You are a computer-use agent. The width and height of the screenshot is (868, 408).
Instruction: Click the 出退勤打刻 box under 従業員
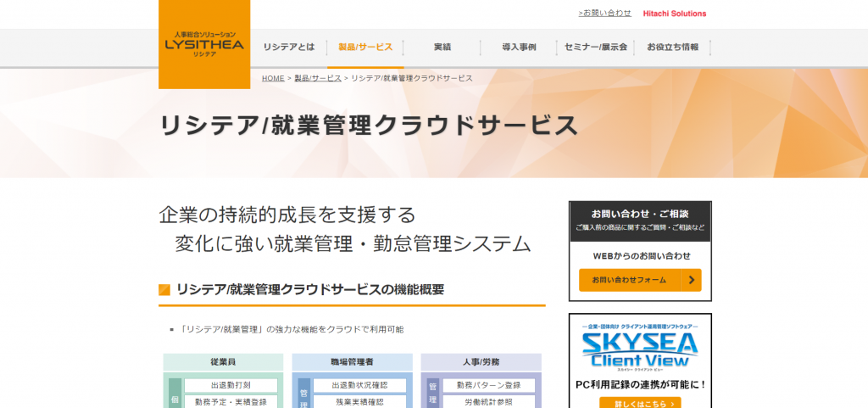coord(231,386)
